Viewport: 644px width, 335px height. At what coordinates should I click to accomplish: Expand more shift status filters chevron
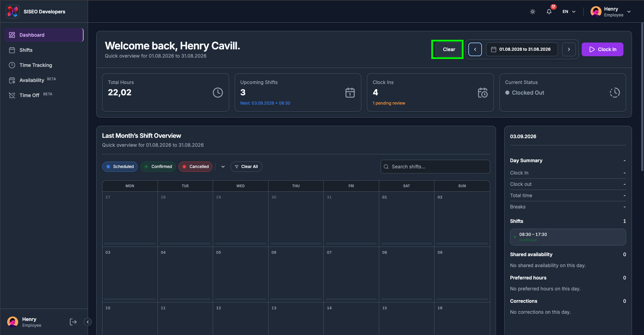[x=223, y=167]
